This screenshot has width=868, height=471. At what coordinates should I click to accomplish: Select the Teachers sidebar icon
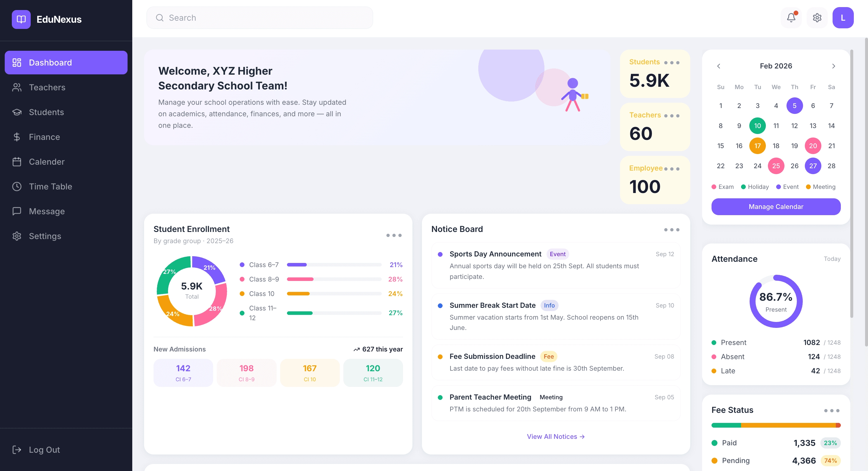tap(17, 87)
